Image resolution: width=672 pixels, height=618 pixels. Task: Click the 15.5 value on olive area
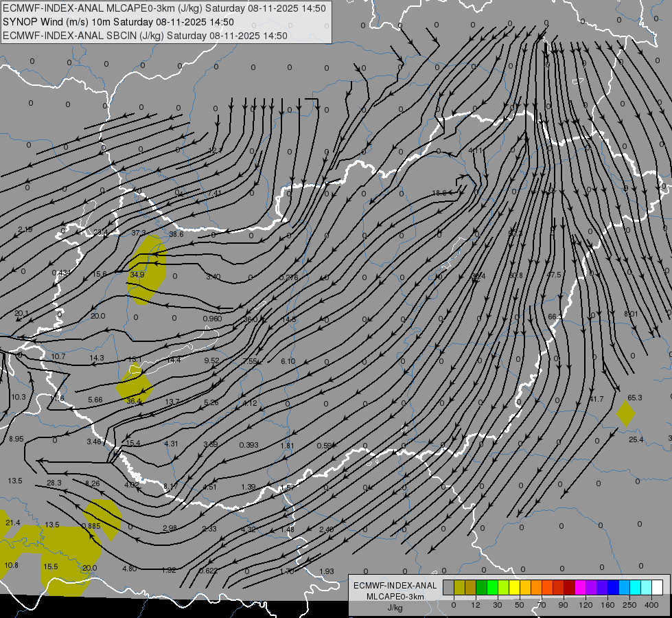tap(51, 566)
